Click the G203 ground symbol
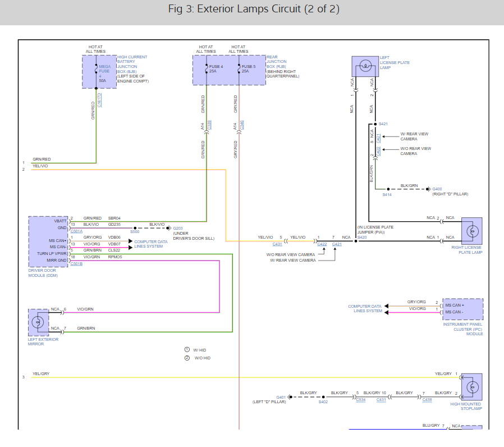 point(169,229)
